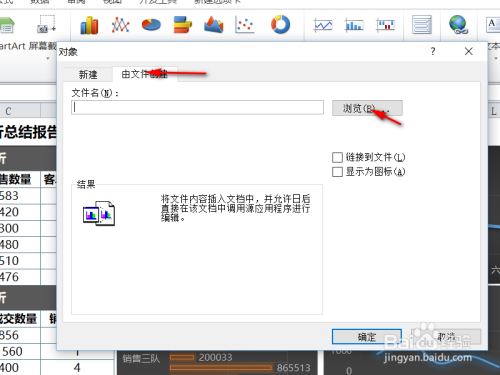
Task: Enable 显示为图标 checkbox
Action: [337, 172]
